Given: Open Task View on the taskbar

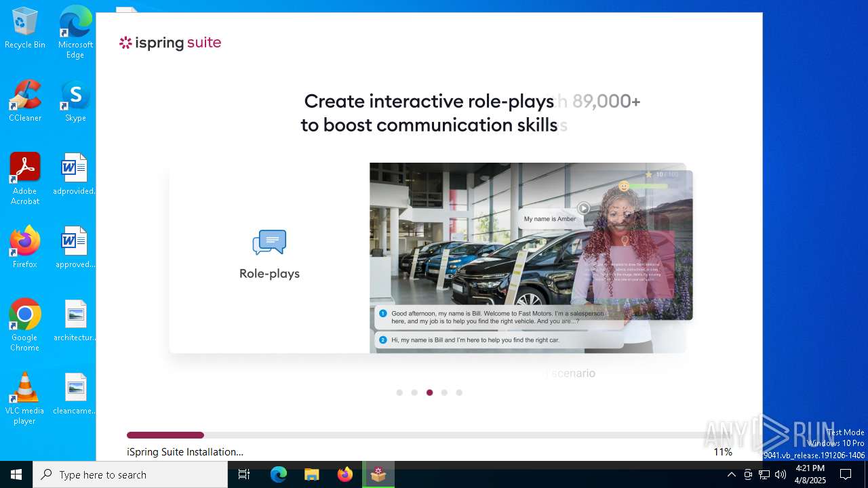Looking at the screenshot, I should [x=244, y=474].
